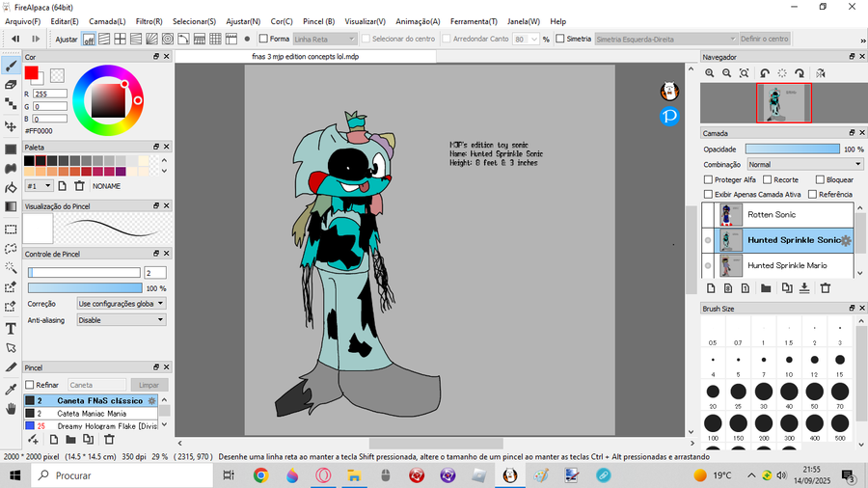Viewport: 868px width, 488px height.
Task: Click Zoom Out icon in Navegador
Action: coord(727,73)
